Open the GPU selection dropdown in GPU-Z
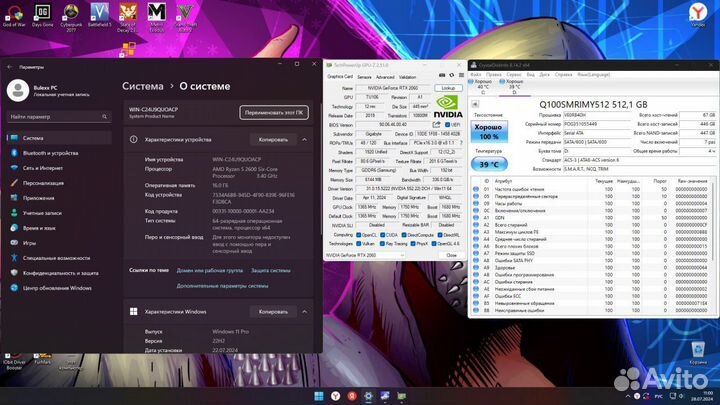The image size is (720, 405). pos(365,255)
